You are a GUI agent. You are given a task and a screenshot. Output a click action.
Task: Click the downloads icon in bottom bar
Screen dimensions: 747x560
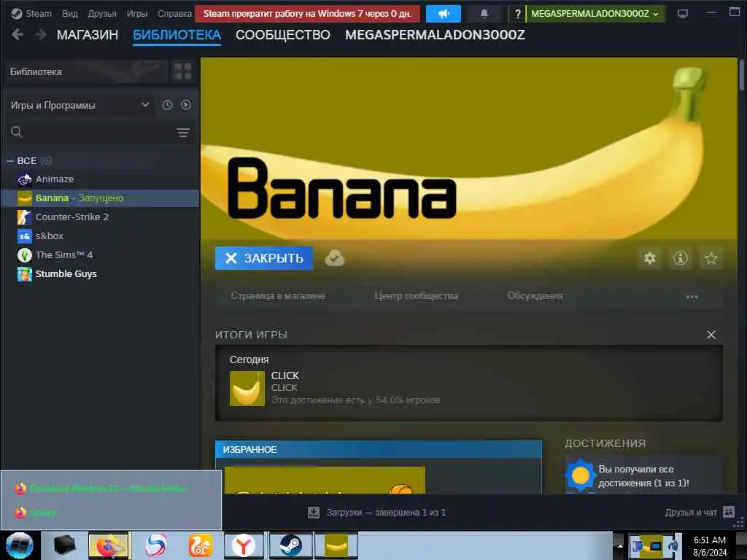314,513
